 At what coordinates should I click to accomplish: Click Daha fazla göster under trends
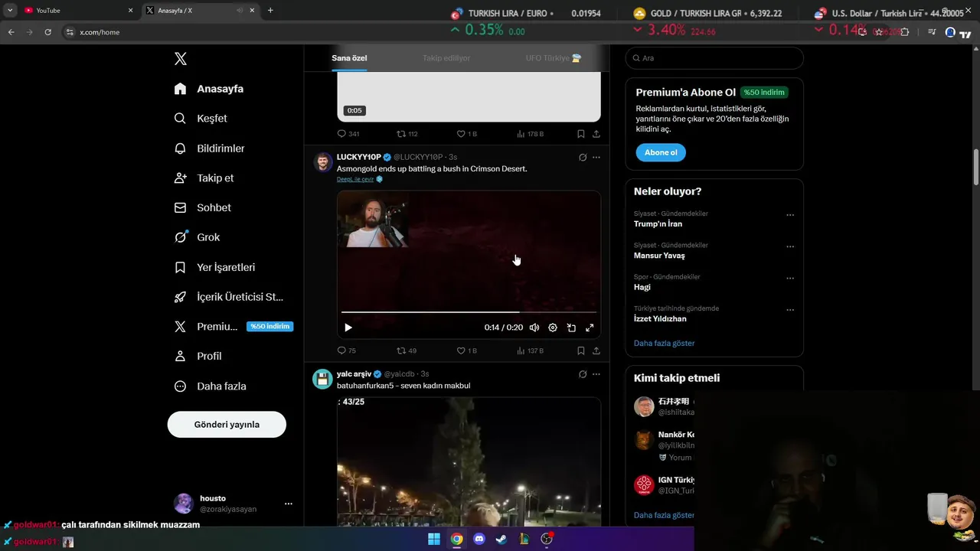pyautogui.click(x=664, y=343)
